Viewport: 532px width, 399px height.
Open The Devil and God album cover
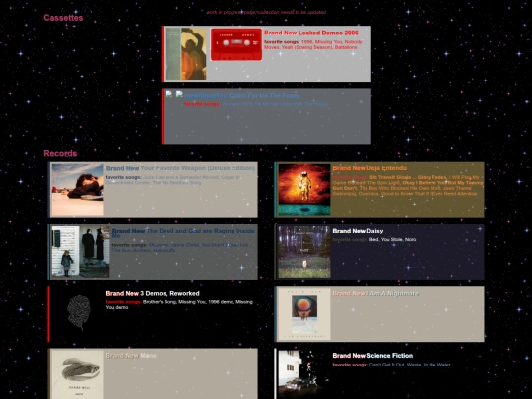(x=81, y=251)
